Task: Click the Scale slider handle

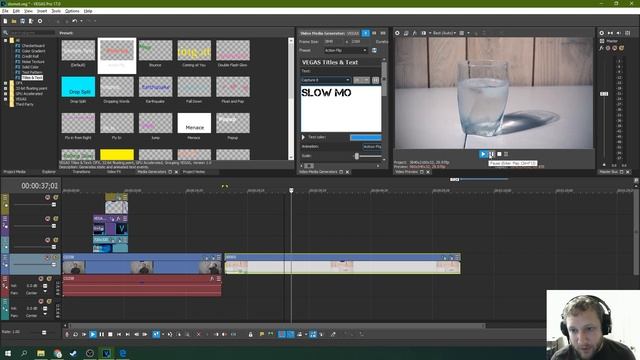Action: tap(357, 156)
